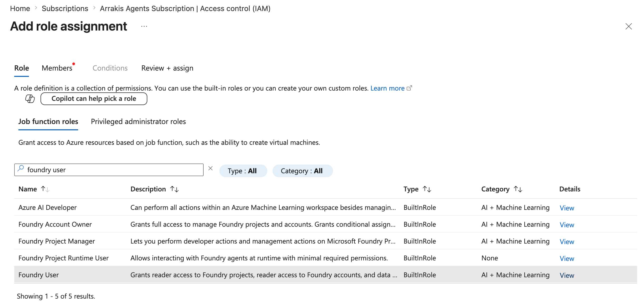
Task: Click Foundry Project Runtime User description
Action: tap(259, 258)
